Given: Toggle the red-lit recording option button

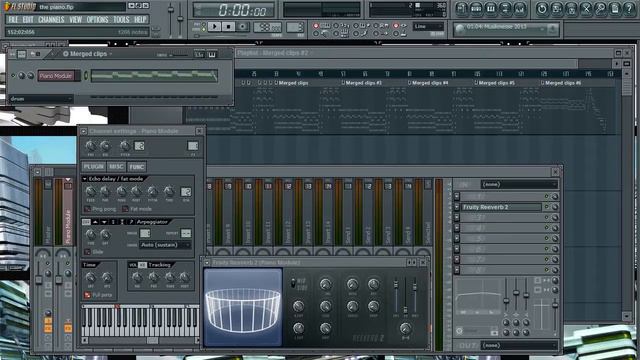Looking at the screenshot, I should tap(316, 26).
